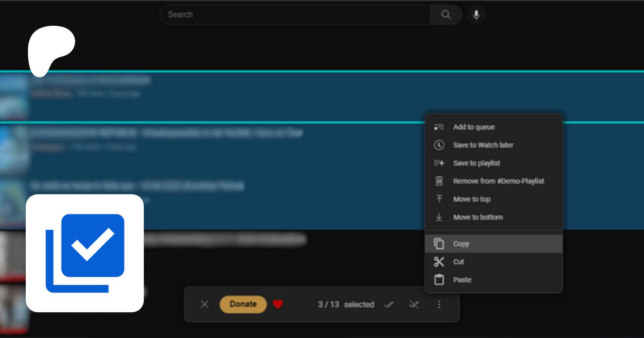The width and height of the screenshot is (644, 338).
Task: Remove selected videos from #Demo-Playlist
Action: point(498,181)
